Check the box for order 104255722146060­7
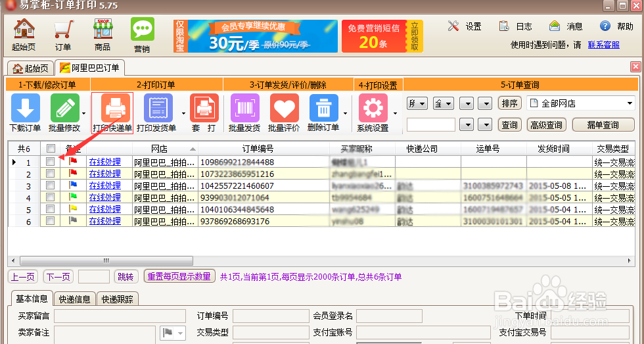The image size is (644, 344). [50, 185]
